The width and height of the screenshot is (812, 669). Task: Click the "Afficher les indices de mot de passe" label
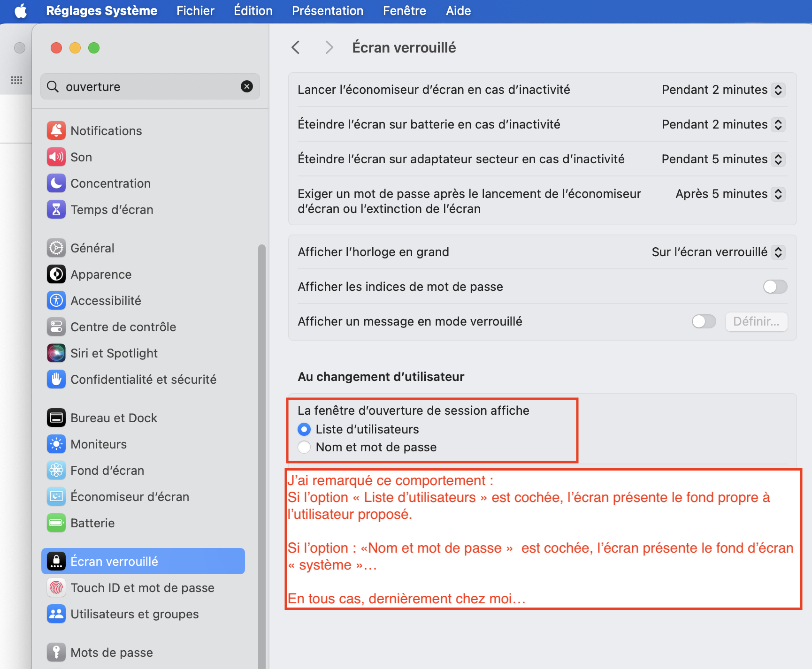tap(400, 287)
